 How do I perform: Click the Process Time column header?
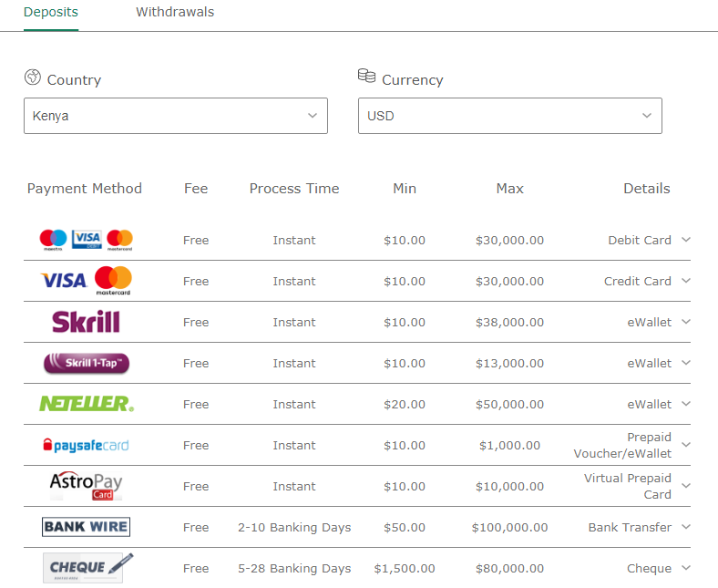[294, 189]
